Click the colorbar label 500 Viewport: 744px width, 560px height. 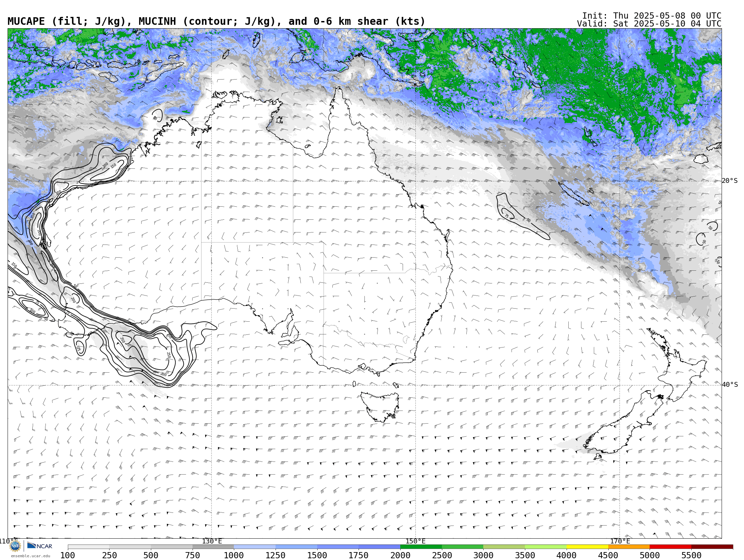[151, 556]
